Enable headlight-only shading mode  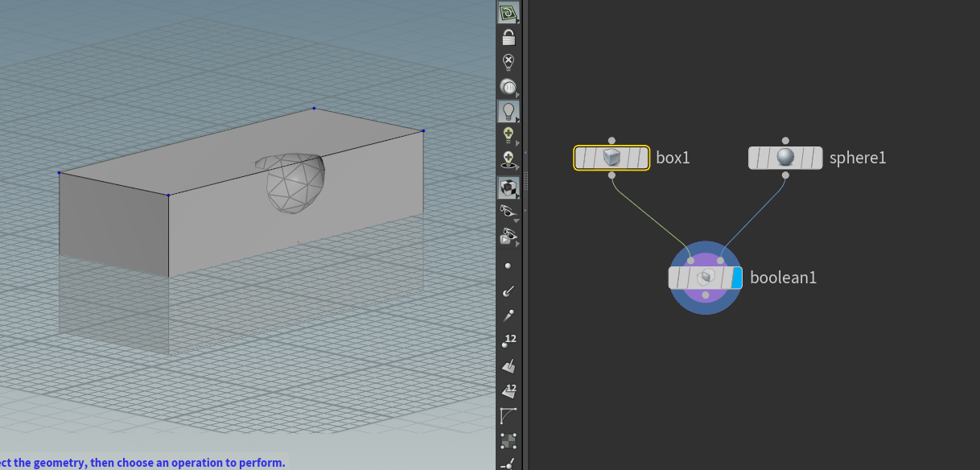[x=509, y=87]
